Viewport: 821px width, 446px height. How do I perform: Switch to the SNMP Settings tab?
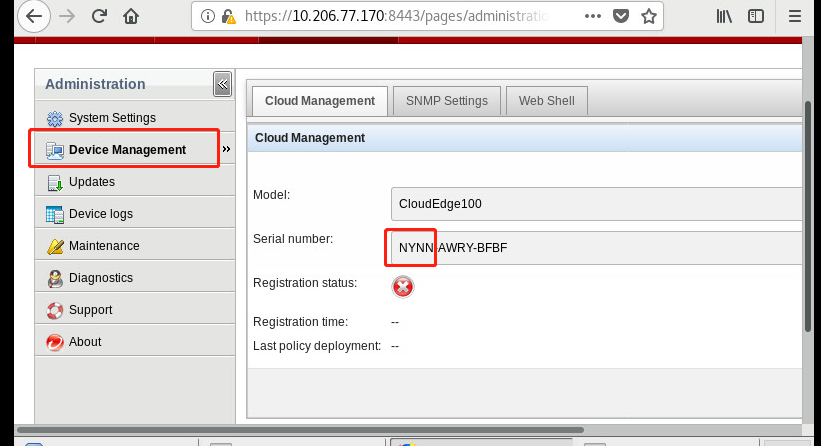pos(447,101)
